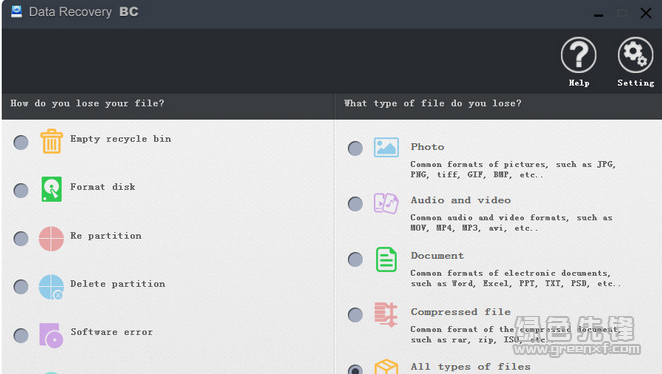
Task: Click the description mentioning Word, Excel, PPT
Action: click(x=515, y=278)
